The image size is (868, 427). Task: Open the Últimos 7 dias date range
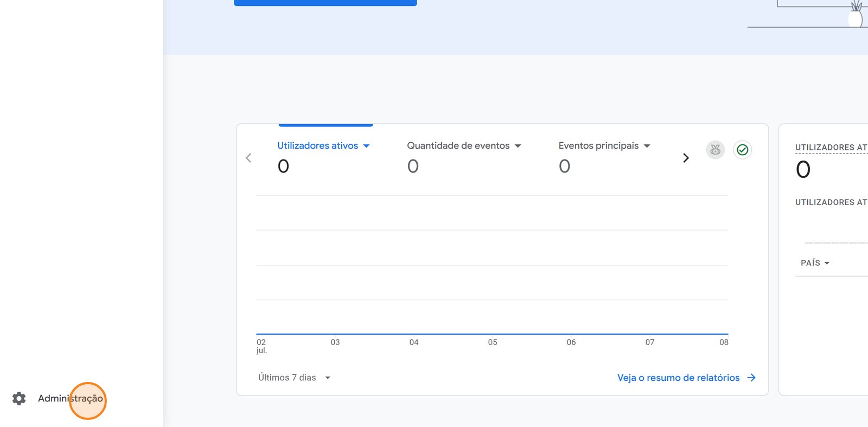click(x=293, y=378)
